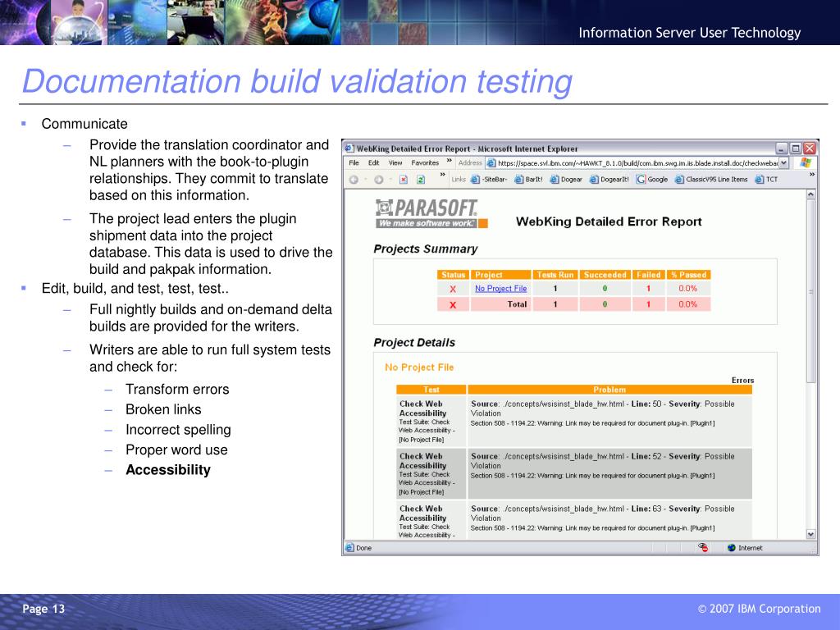Click the Failed column header
This screenshot has width=840, height=630.
648,275
